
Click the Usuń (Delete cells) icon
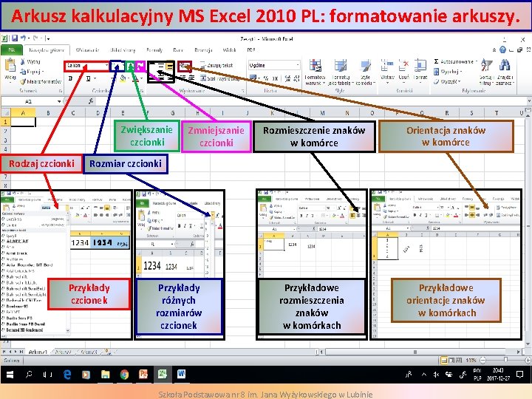click(403, 66)
